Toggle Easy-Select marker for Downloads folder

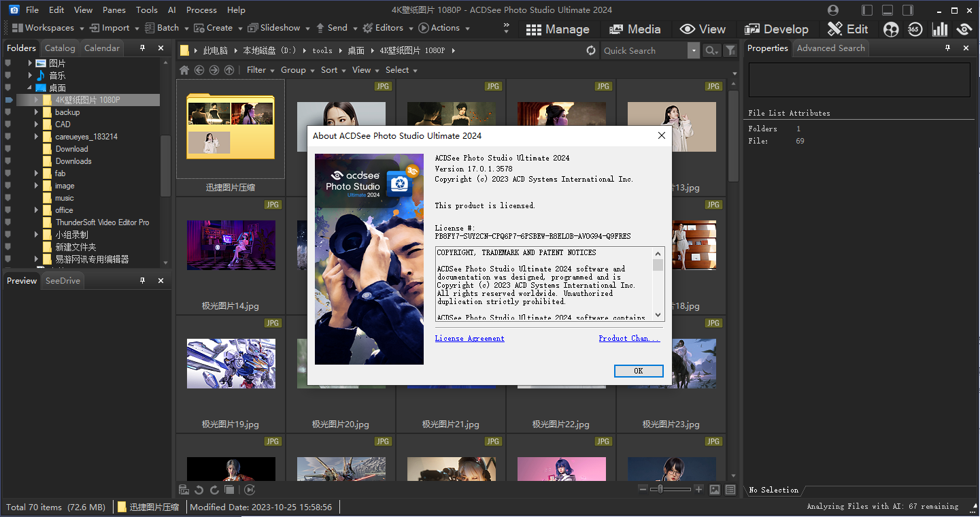click(8, 161)
